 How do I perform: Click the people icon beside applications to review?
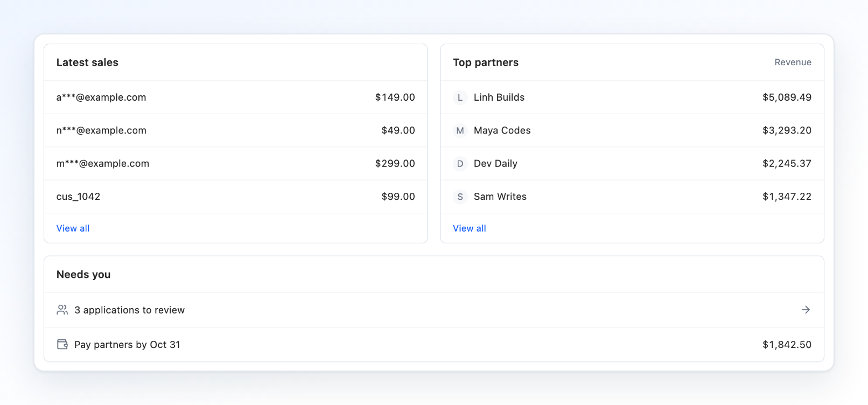[62, 310]
